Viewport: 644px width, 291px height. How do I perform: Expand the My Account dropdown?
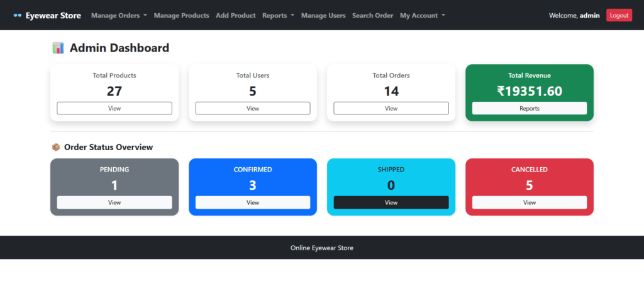[x=422, y=16]
